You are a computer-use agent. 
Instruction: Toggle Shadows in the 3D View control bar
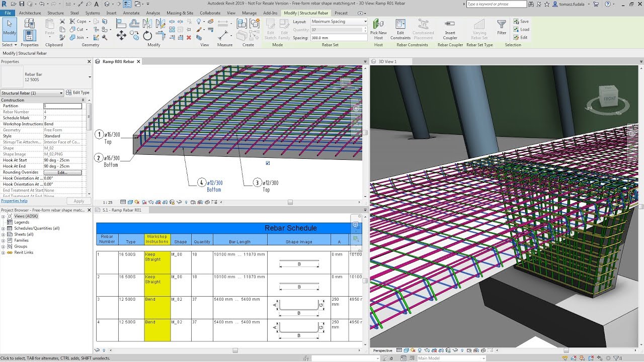pos(413,350)
